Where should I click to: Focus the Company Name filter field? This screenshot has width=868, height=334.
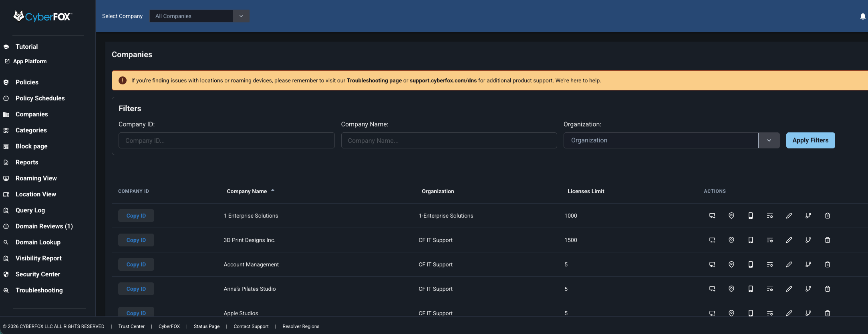coord(449,140)
